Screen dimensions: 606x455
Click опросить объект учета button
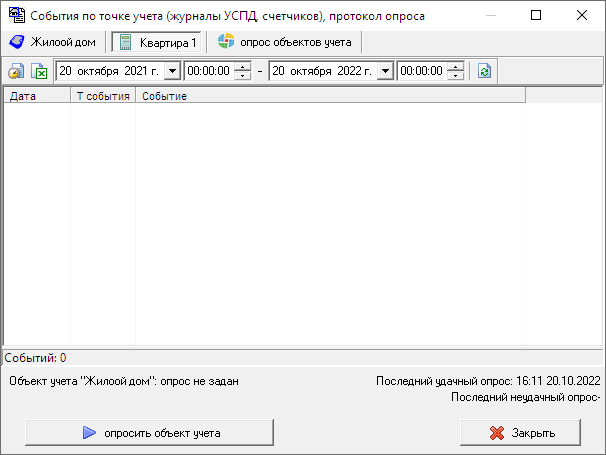(x=150, y=433)
